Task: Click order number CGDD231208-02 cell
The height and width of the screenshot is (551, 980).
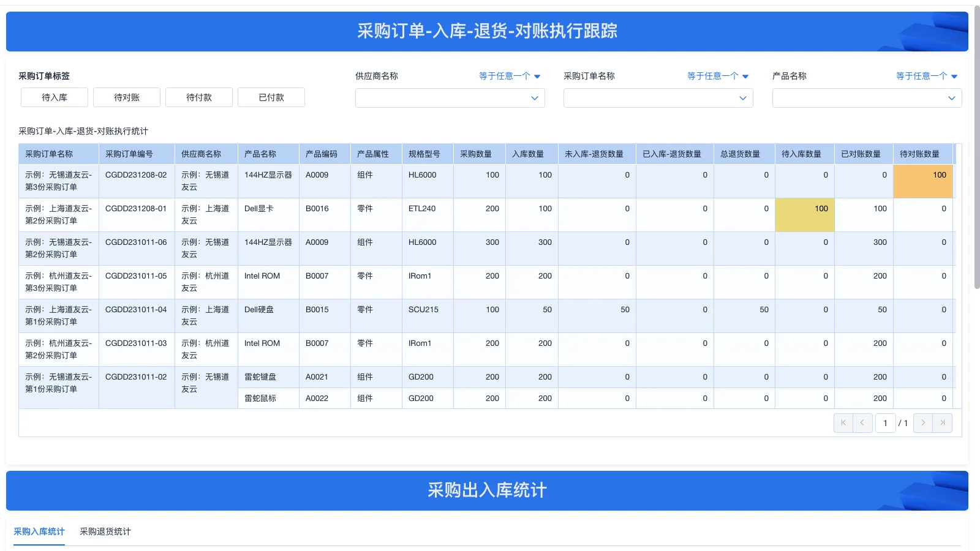Action: (x=136, y=175)
